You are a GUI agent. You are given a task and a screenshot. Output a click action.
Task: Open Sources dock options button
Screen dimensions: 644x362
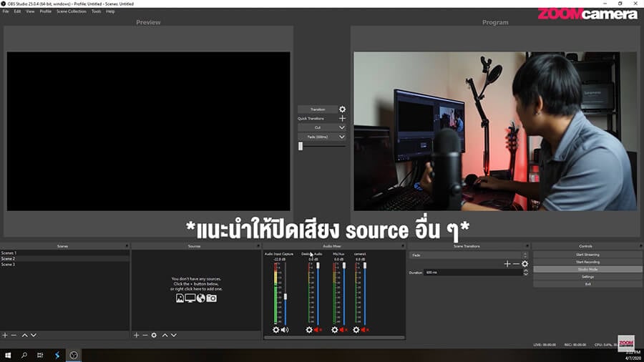pyautogui.click(x=258, y=246)
